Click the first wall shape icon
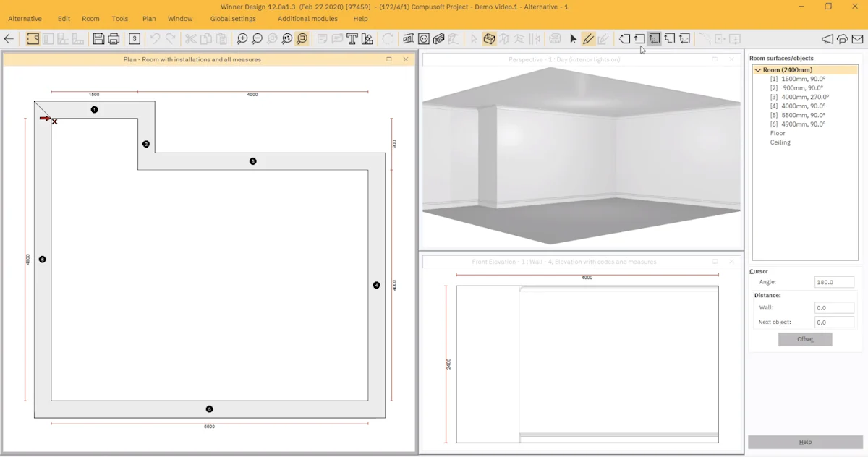868x457 pixels. (x=624, y=39)
